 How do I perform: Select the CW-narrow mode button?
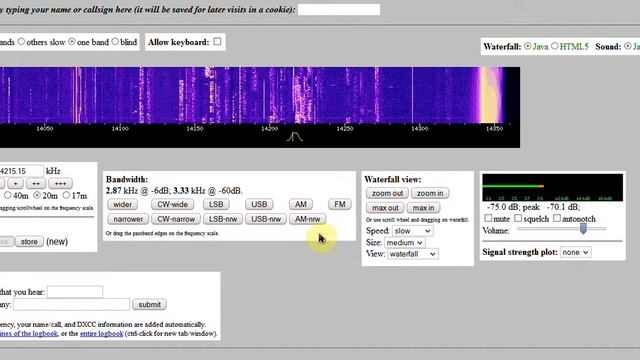(176, 219)
